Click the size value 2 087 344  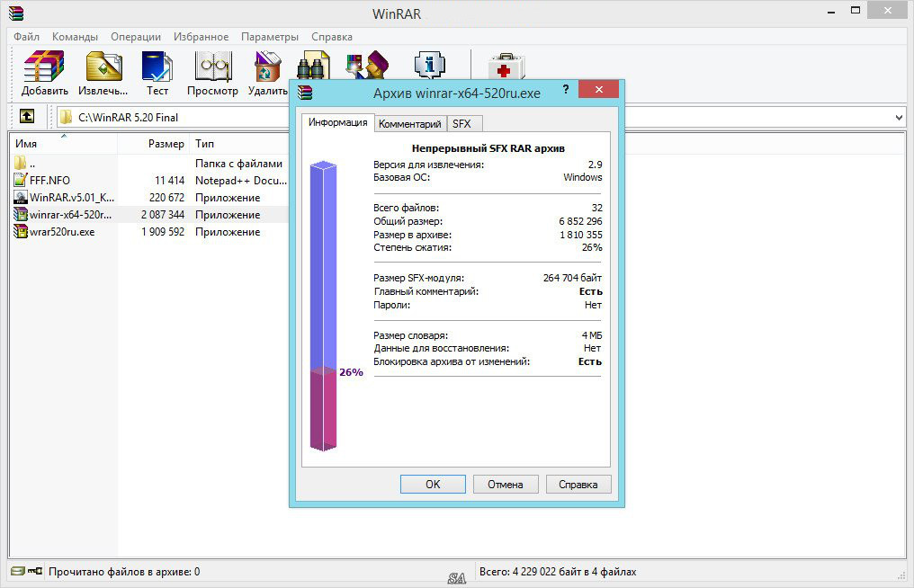163,215
